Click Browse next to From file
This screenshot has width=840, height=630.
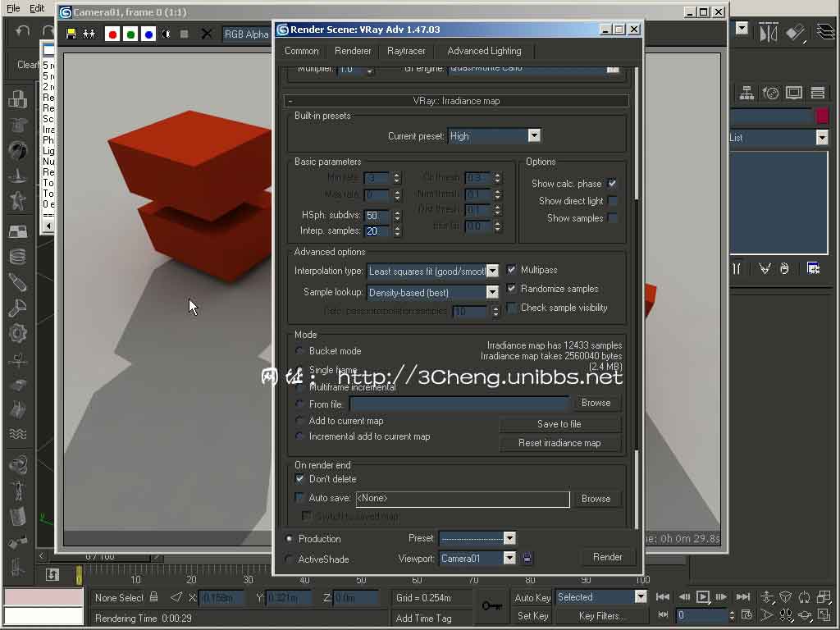tap(596, 403)
